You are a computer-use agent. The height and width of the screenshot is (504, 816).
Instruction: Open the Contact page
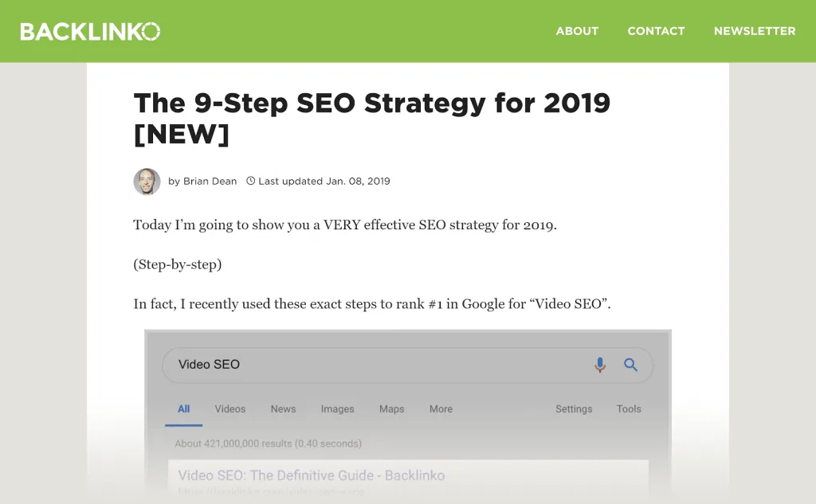pyautogui.click(x=656, y=31)
